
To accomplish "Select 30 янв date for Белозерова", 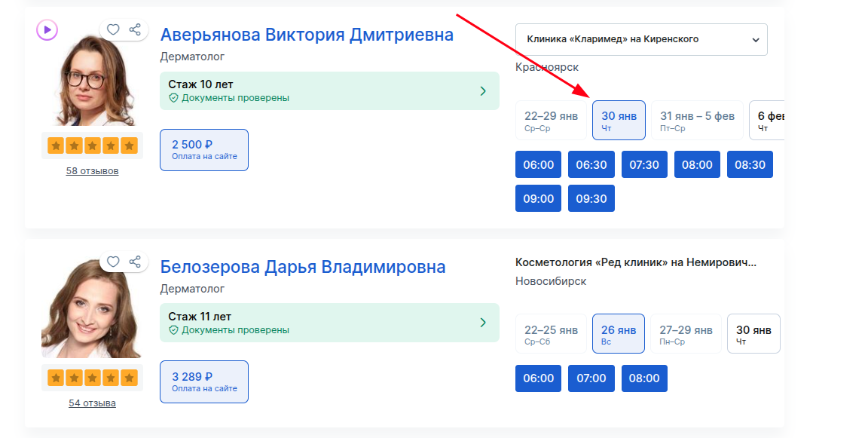I will point(753,334).
